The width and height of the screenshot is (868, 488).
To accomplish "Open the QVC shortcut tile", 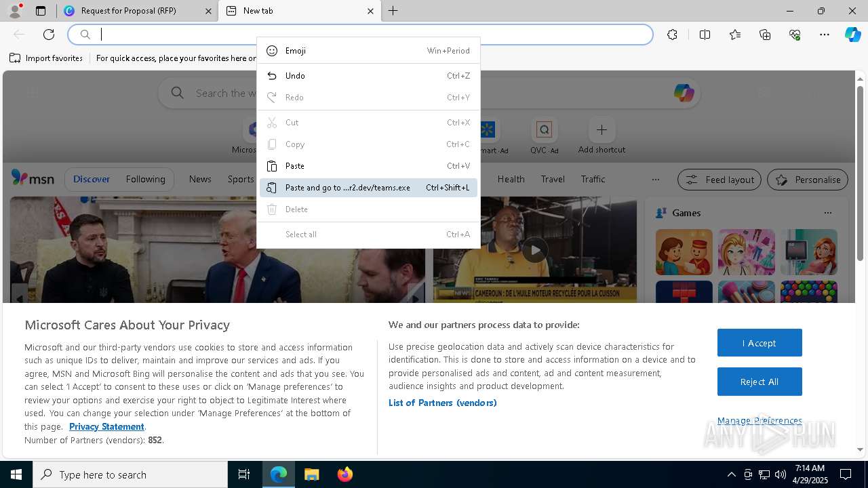I will coord(544,137).
